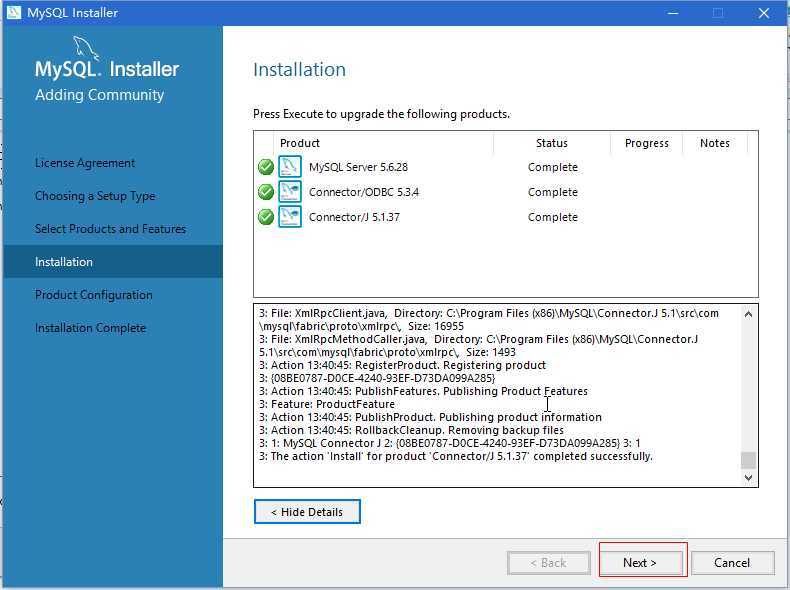The height and width of the screenshot is (590, 790).
Task: Open the Product Configuration step
Action: coord(94,295)
